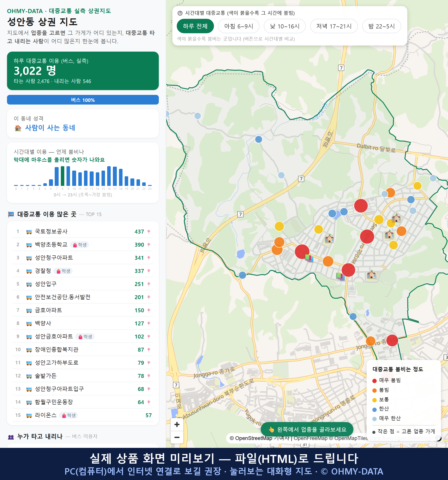Click the 학생 badge on 백양초등학교 row
Image resolution: width=448 pixels, height=480 pixels.
point(80,245)
